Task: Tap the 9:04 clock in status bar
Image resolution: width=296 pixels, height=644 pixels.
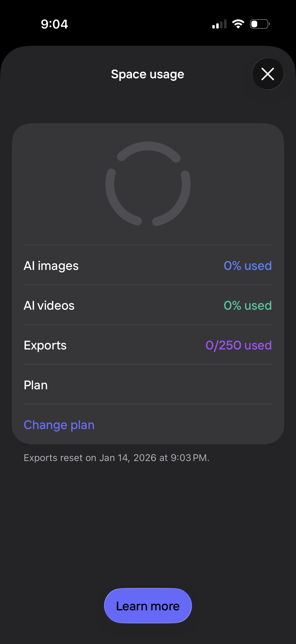Action: click(x=54, y=24)
